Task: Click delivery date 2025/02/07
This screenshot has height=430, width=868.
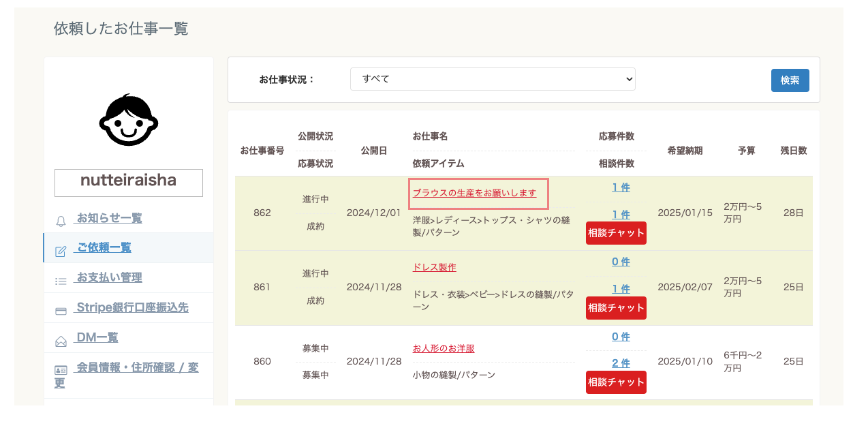Action: (685, 287)
